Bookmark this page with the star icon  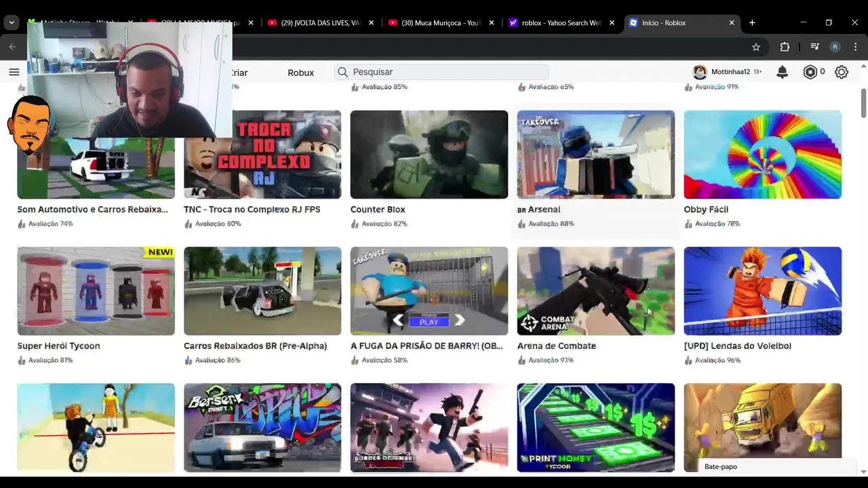point(755,47)
